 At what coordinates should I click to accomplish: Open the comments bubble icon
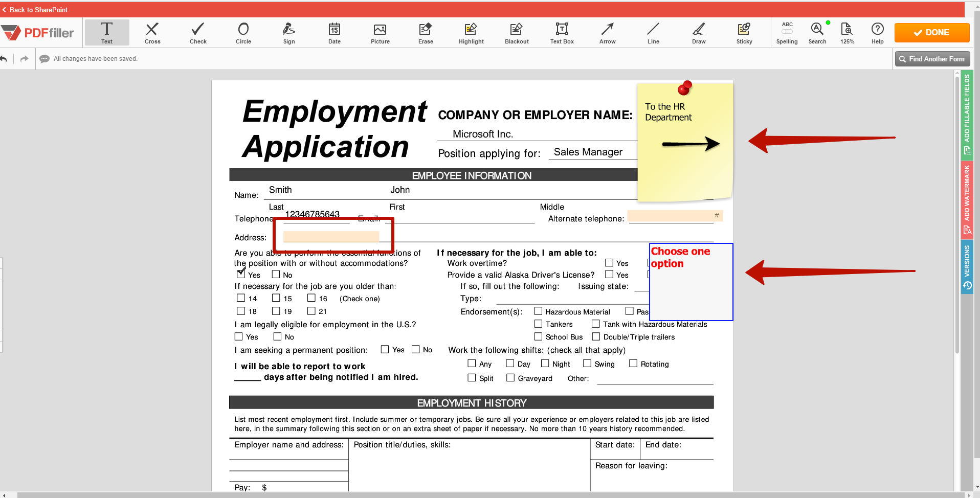pos(44,59)
